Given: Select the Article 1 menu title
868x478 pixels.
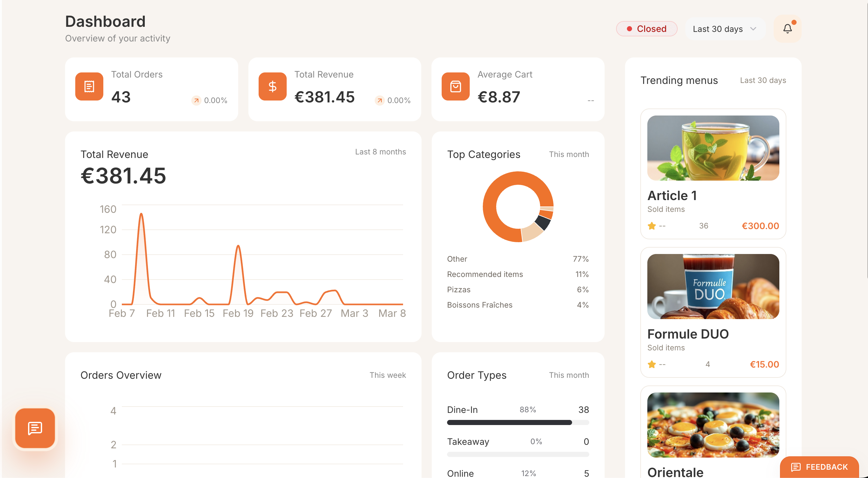Looking at the screenshot, I should coord(672,196).
